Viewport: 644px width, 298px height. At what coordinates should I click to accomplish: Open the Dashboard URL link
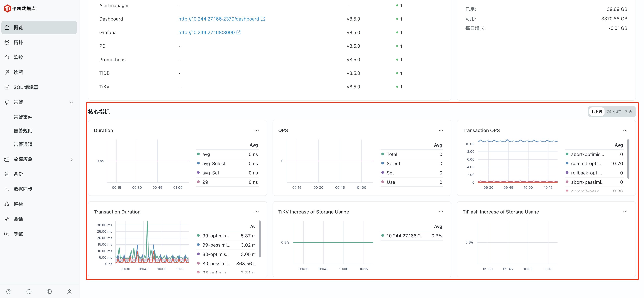click(x=219, y=19)
